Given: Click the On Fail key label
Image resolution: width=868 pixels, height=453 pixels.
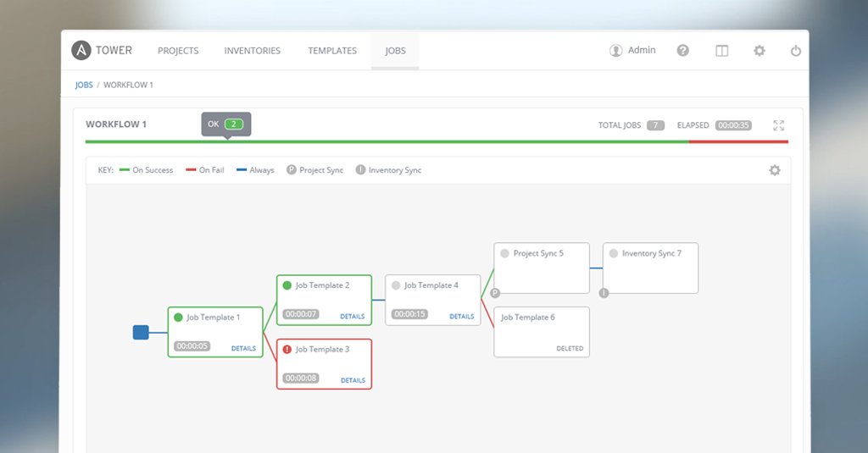Looking at the screenshot, I should pyautogui.click(x=211, y=170).
